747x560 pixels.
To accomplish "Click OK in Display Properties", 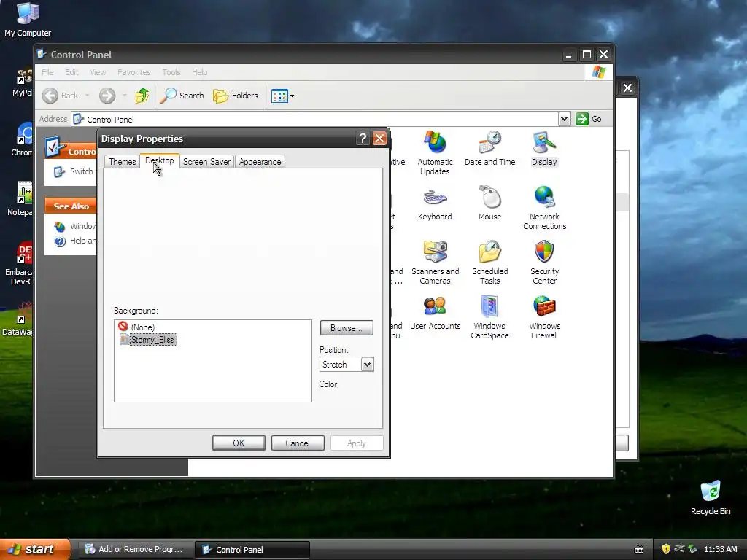I will click(239, 443).
